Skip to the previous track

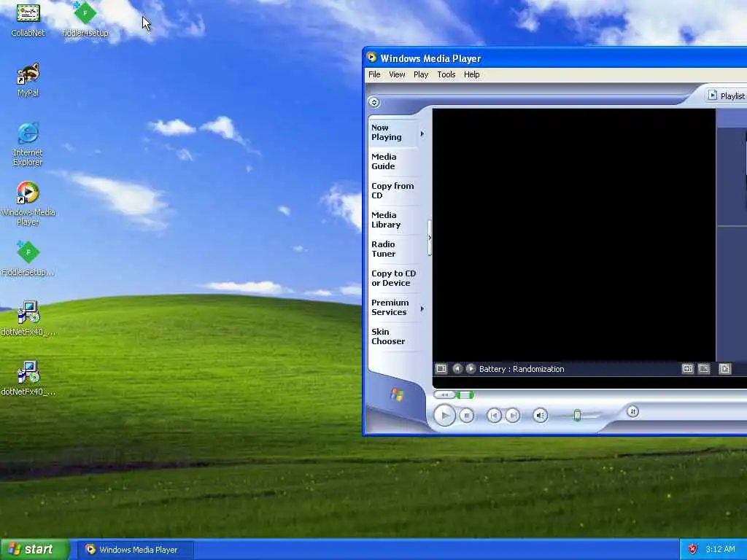(x=494, y=416)
